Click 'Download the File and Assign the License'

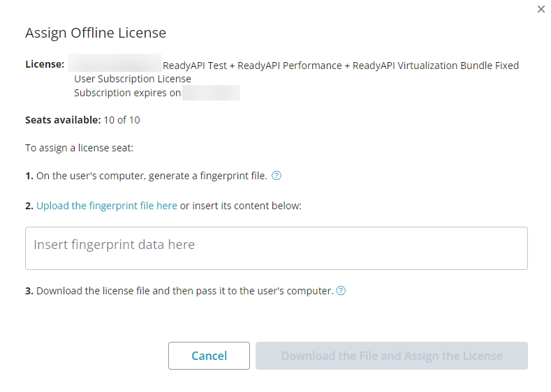[392, 356]
